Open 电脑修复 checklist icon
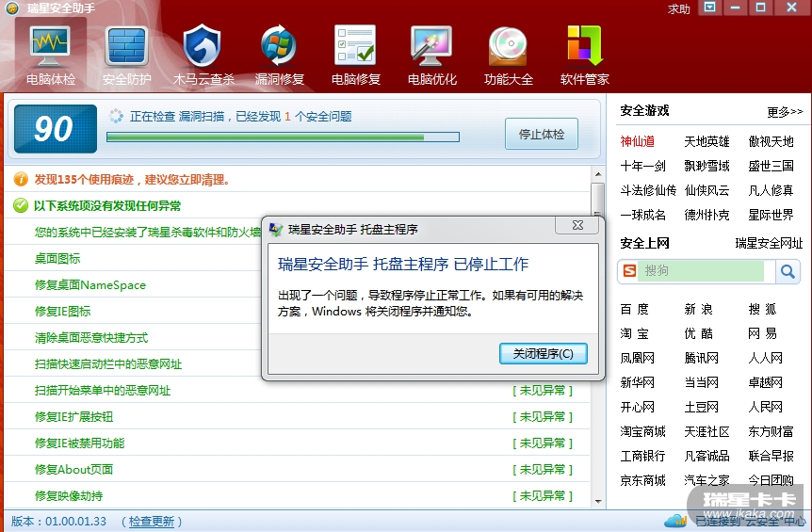This screenshot has width=812, height=532. point(355,45)
